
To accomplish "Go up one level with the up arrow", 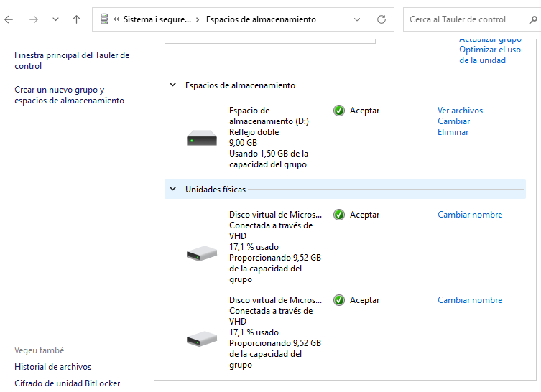I will click(x=77, y=19).
